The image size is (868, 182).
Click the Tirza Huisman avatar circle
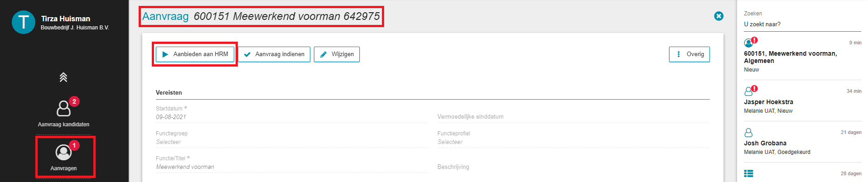pyautogui.click(x=24, y=22)
